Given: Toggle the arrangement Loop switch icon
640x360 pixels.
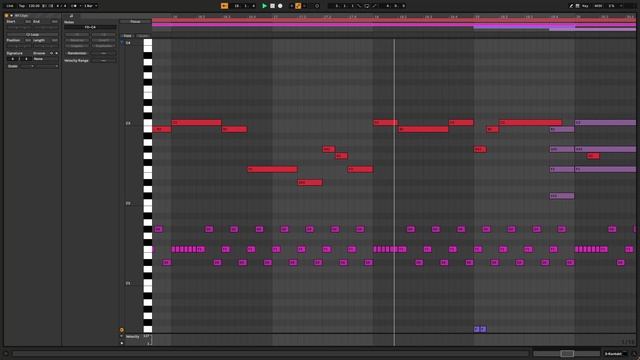Looking at the screenshot, I should coord(367,6).
